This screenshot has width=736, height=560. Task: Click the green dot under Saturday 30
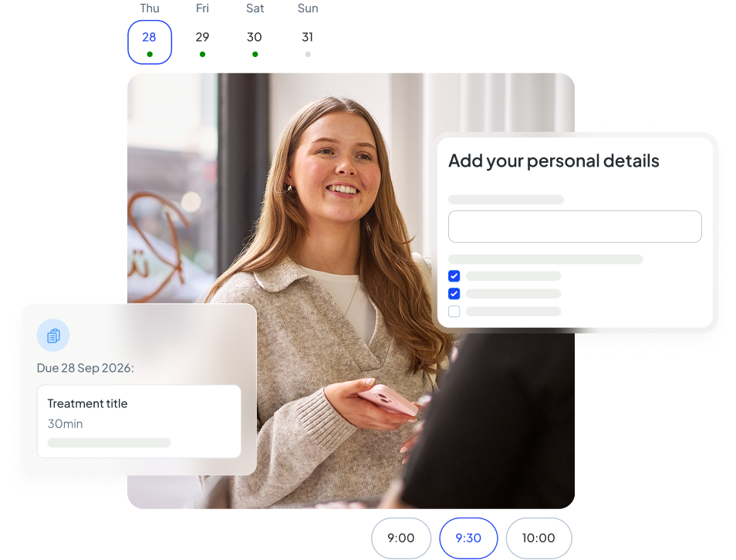[255, 54]
